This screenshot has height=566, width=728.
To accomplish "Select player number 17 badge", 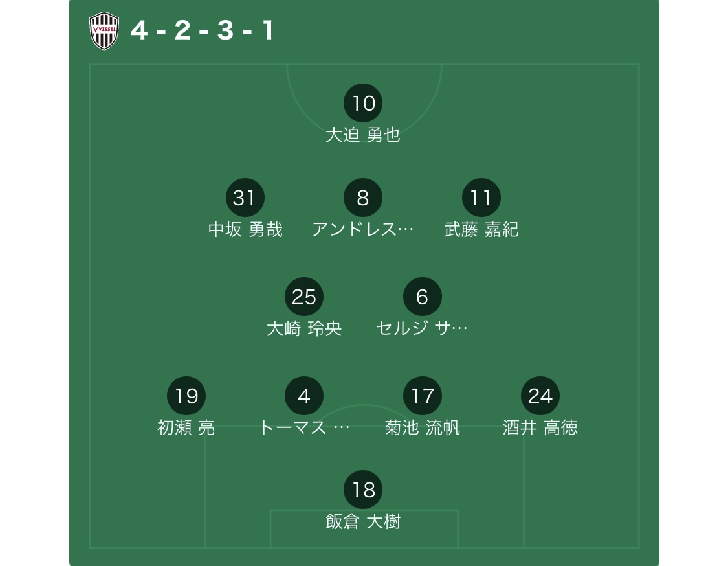I will pyautogui.click(x=422, y=396).
